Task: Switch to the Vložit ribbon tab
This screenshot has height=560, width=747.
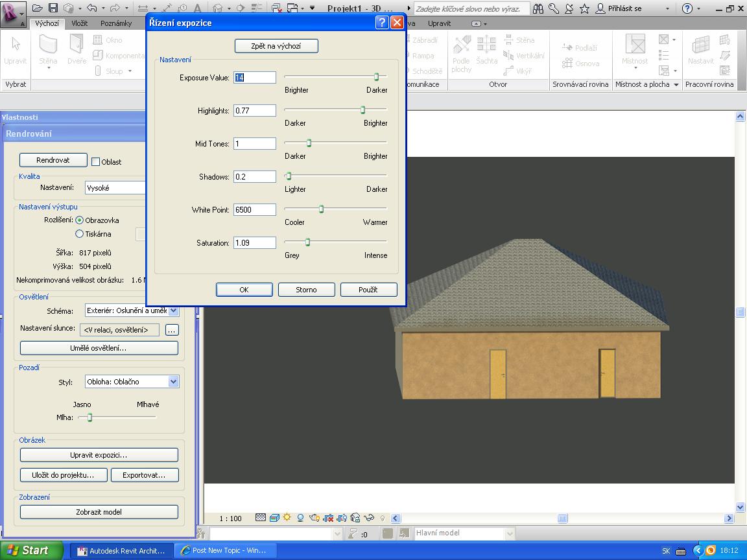Action: 80,23
